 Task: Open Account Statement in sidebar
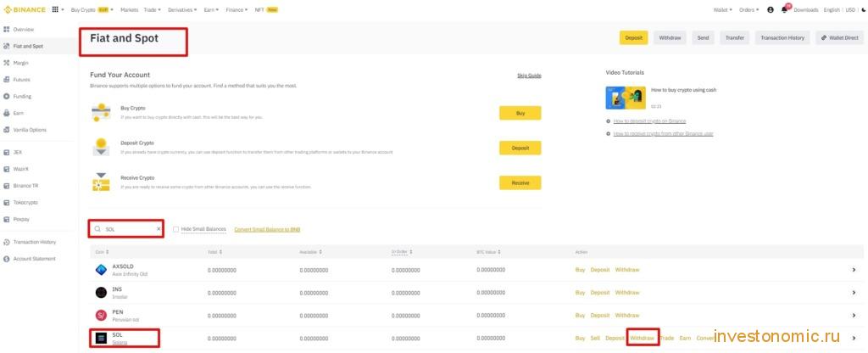pyautogui.click(x=34, y=259)
